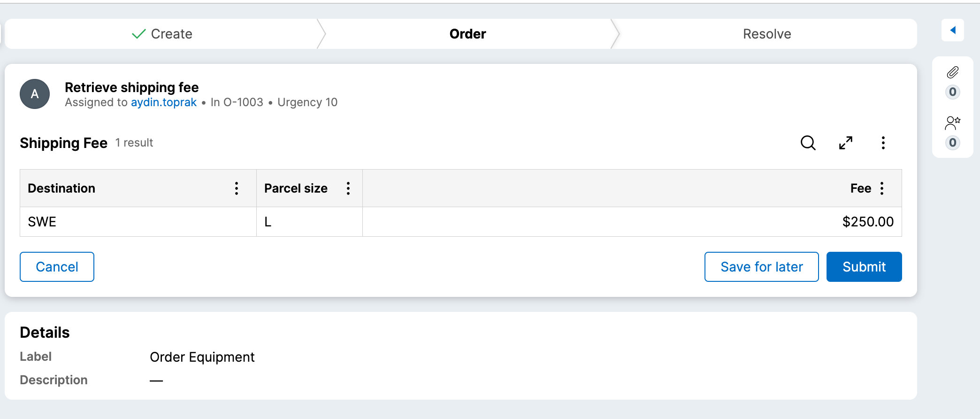
Task: Cancel the shipping fee assignment
Action: pos(57,267)
